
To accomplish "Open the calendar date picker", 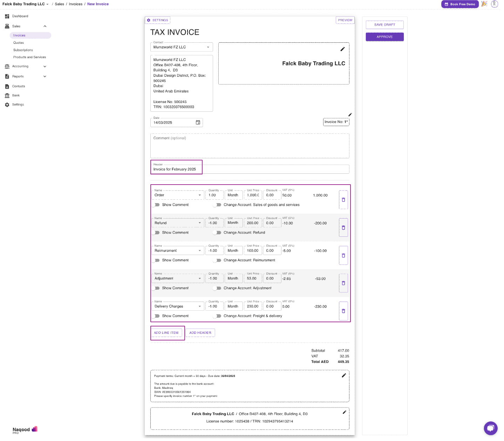I will [x=198, y=123].
